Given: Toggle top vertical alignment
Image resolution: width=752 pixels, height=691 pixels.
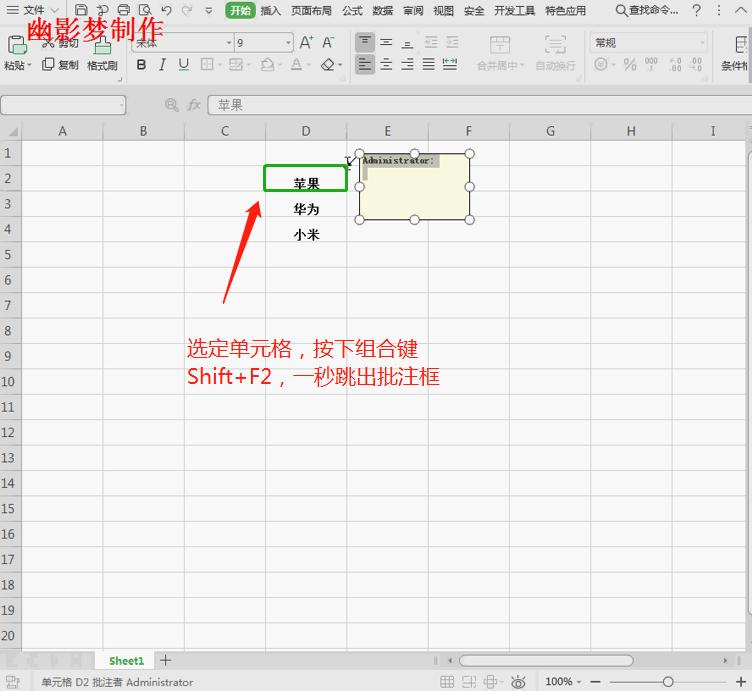Looking at the screenshot, I should click(365, 42).
